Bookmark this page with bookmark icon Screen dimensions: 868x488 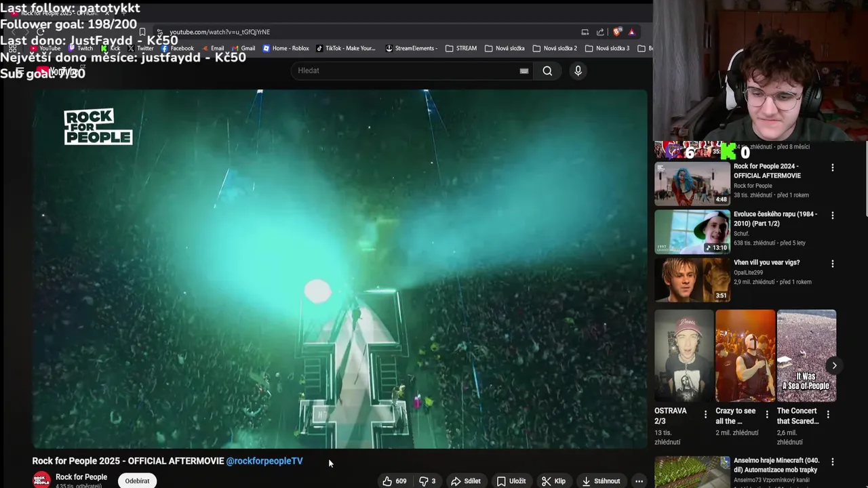pyautogui.click(x=142, y=32)
